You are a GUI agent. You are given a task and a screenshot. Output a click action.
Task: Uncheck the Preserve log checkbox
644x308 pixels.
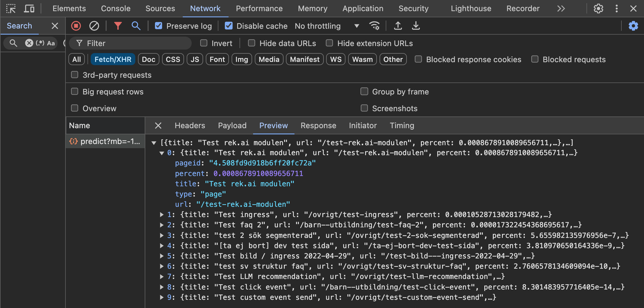[x=159, y=26]
